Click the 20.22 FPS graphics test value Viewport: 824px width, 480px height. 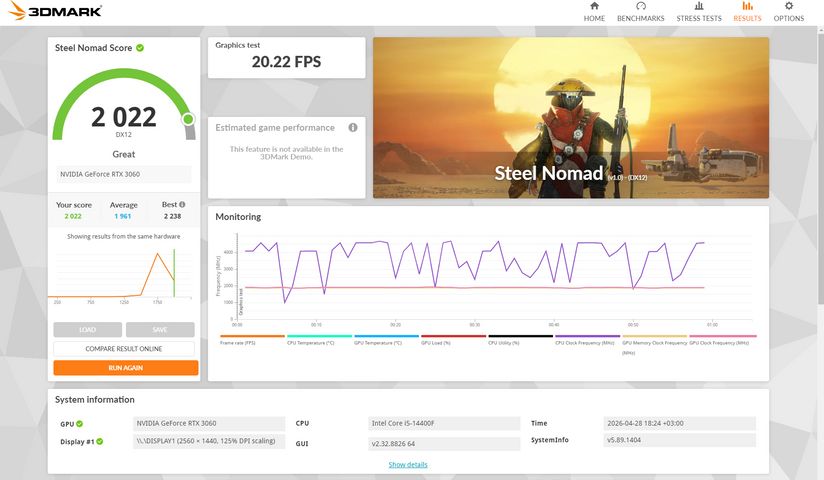[x=286, y=62]
